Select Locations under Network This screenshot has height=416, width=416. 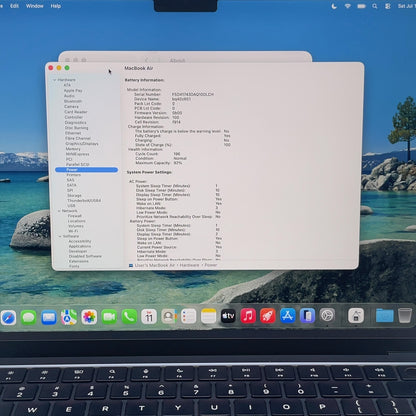tap(77, 221)
